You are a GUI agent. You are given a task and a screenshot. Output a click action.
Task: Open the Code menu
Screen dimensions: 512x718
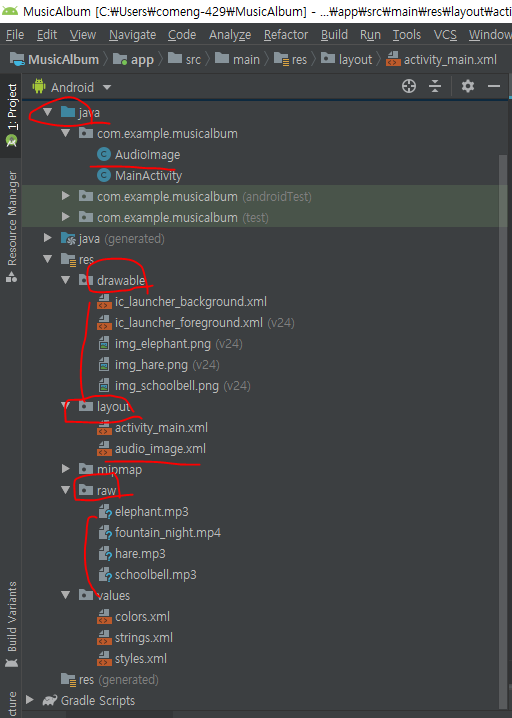pyautogui.click(x=182, y=35)
